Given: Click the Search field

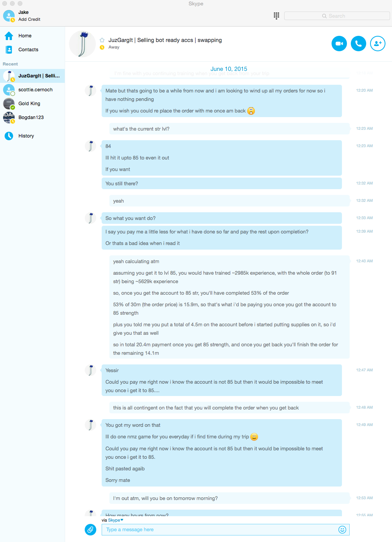Looking at the screenshot, I should (x=337, y=16).
